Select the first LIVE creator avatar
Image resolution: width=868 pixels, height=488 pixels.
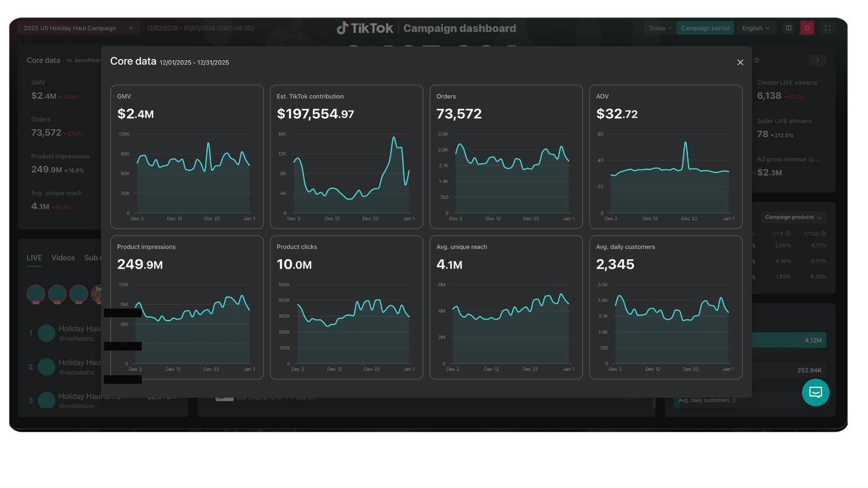(x=36, y=294)
